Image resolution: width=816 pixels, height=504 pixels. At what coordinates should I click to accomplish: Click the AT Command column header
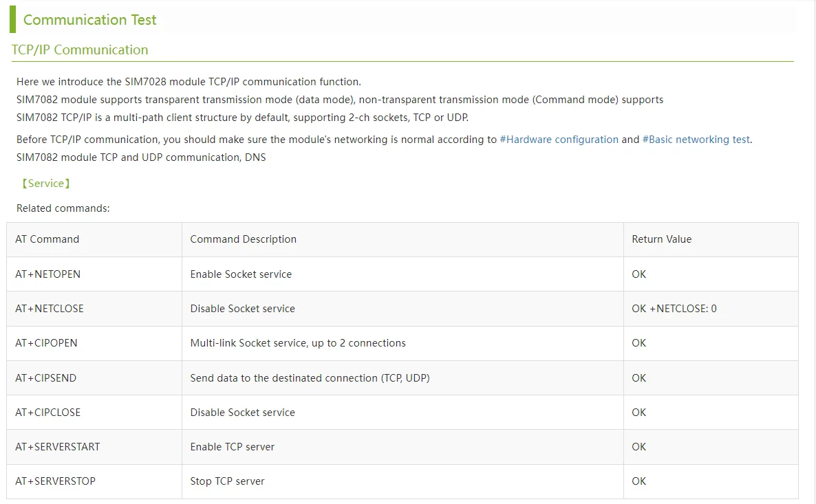click(x=47, y=239)
